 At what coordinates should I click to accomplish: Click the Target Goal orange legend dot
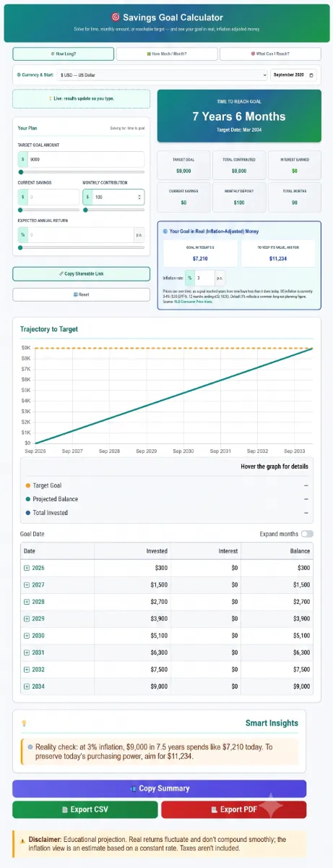tap(27, 485)
